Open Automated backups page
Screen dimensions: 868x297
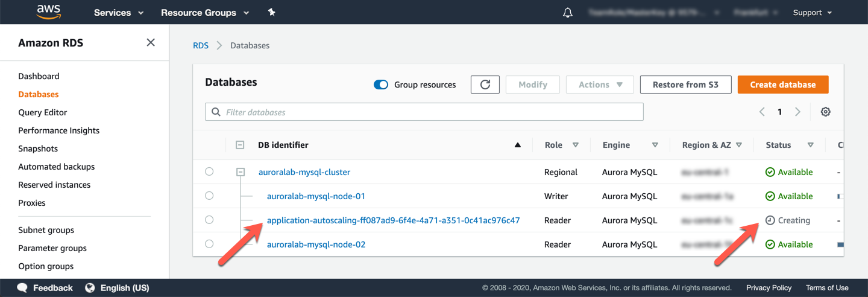[57, 167]
